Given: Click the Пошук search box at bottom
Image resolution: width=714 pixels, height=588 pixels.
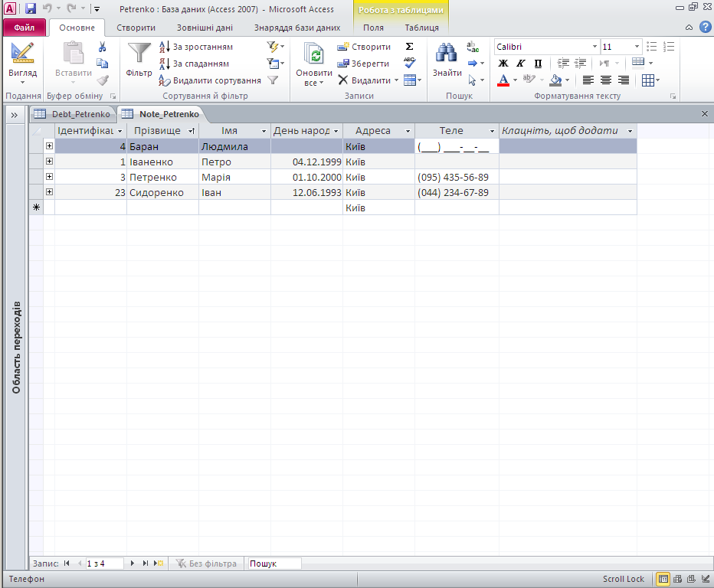Looking at the screenshot, I should pos(273,563).
